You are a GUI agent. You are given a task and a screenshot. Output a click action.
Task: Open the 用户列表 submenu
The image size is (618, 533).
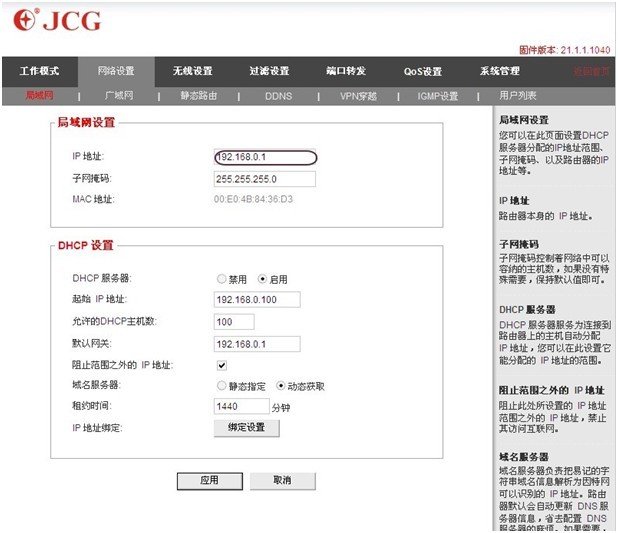pyautogui.click(x=518, y=95)
